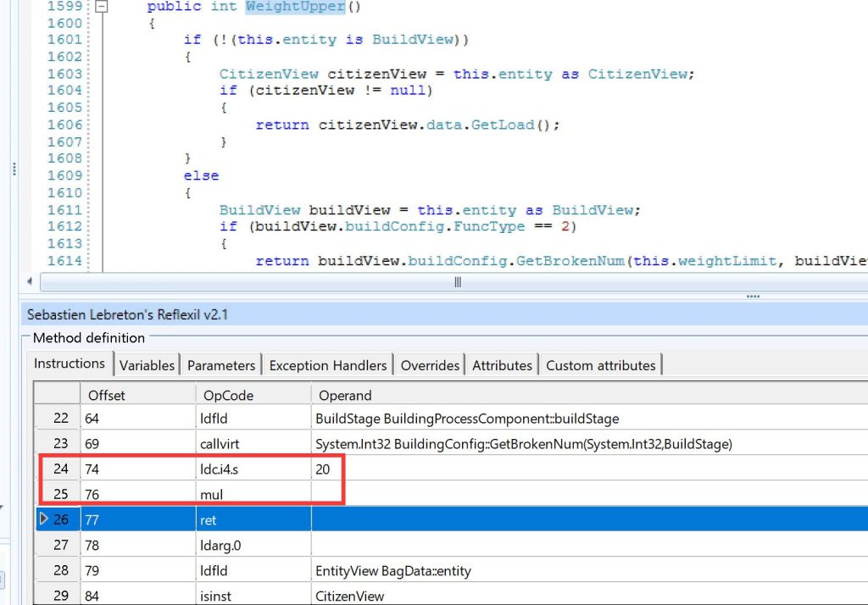Click the vertical dotted splitter grip on left edge
Viewport: 868px width, 605px height.
13,168
